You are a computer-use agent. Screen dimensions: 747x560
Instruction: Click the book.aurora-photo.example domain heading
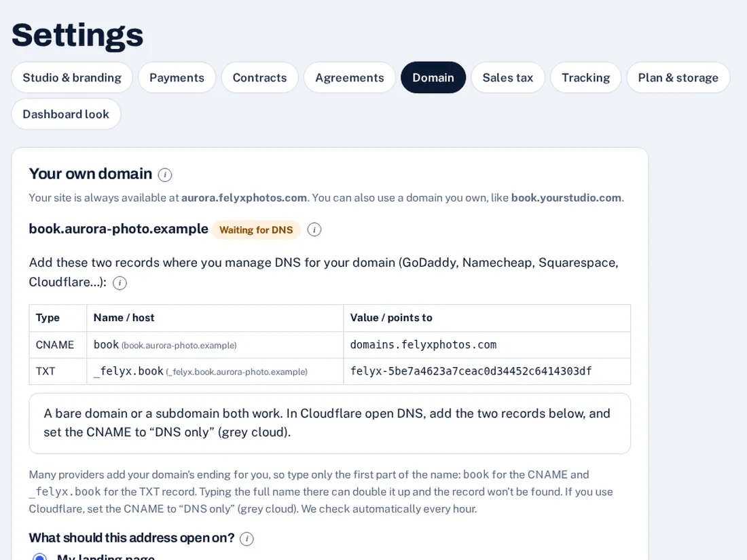coord(119,229)
